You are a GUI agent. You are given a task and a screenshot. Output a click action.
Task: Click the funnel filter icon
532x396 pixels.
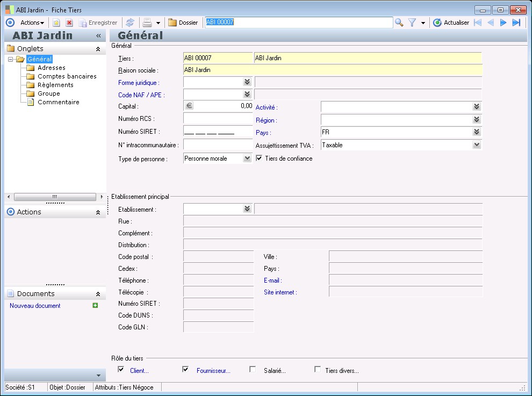pyautogui.click(x=412, y=23)
